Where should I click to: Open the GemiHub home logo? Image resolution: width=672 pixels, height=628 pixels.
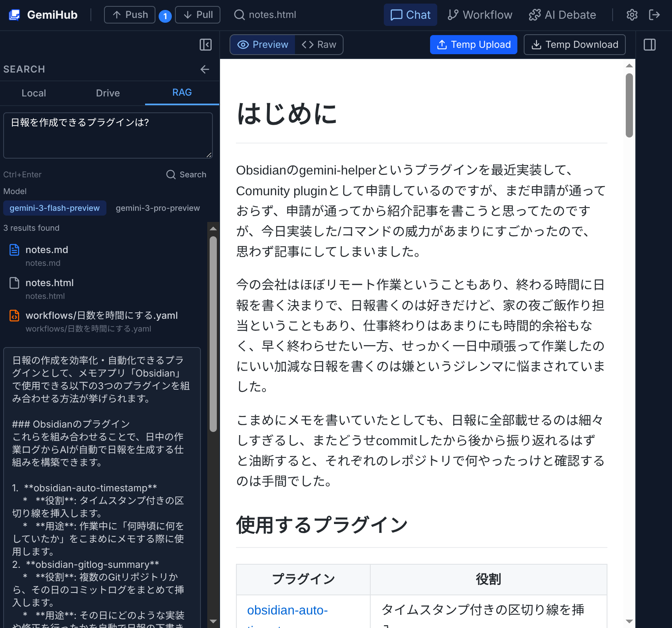pos(43,15)
